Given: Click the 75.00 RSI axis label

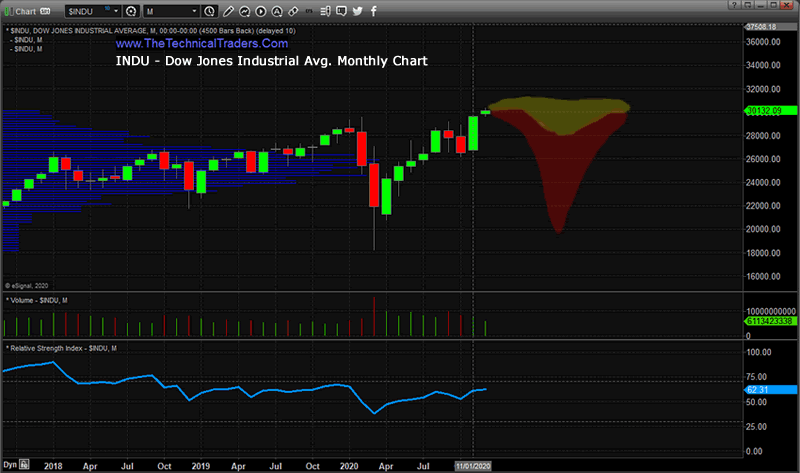Looking at the screenshot, I should (756, 377).
